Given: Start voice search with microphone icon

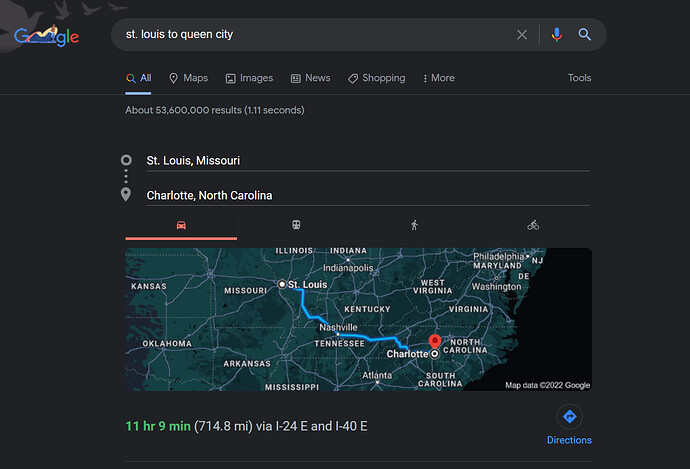Looking at the screenshot, I should tap(557, 35).
